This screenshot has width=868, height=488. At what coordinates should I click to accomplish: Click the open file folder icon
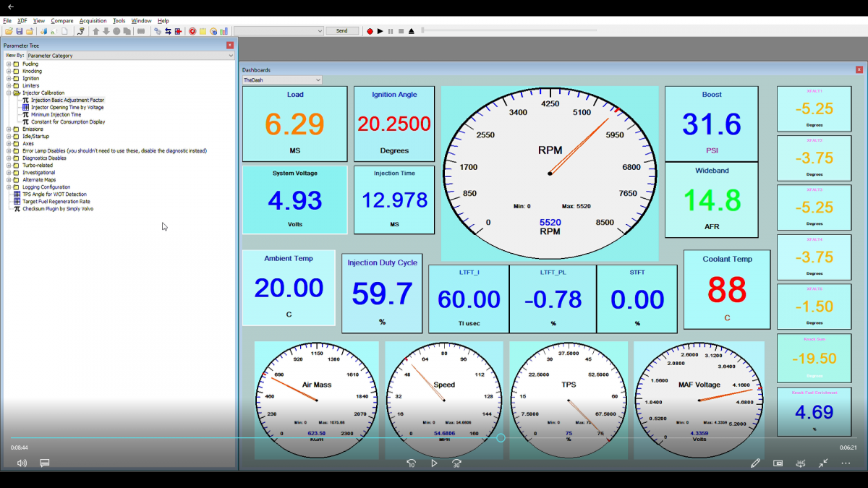9,31
